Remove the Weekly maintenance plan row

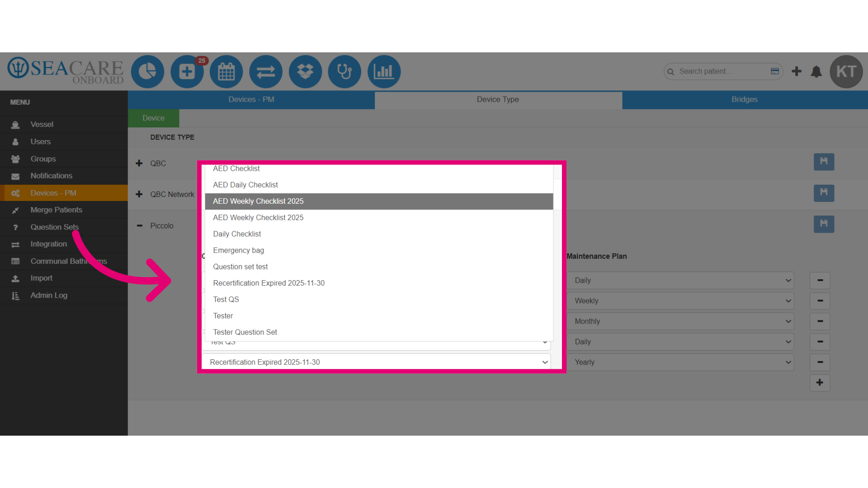coord(820,301)
